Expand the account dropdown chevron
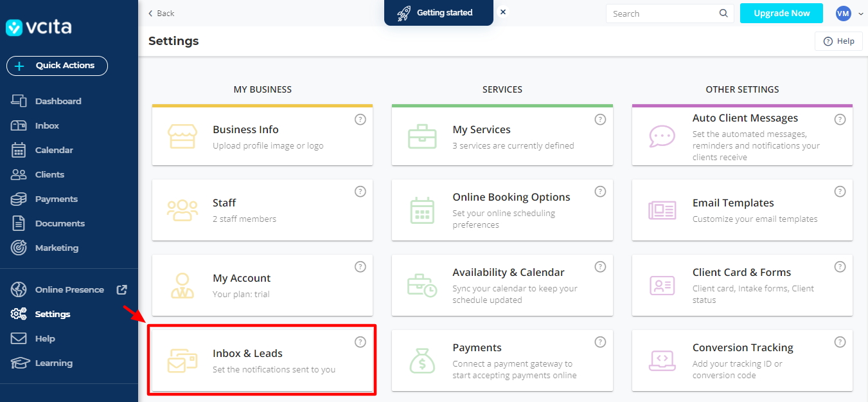 (860, 14)
